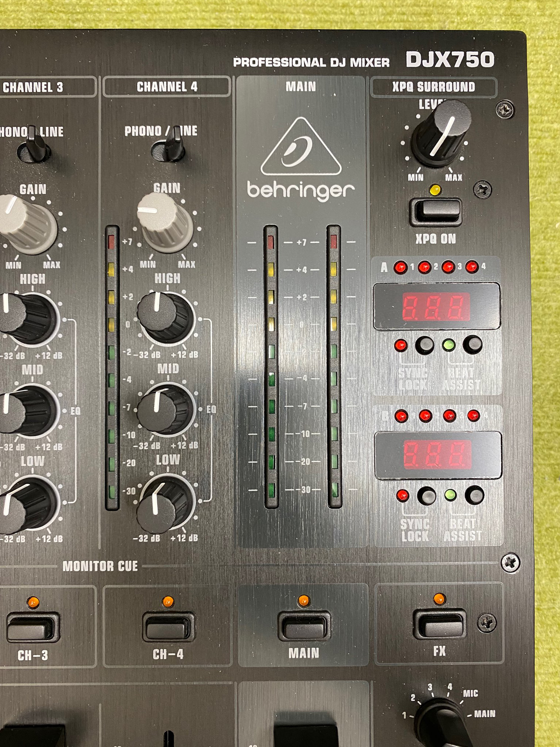Tap the Behringer triangle logo

(301, 146)
